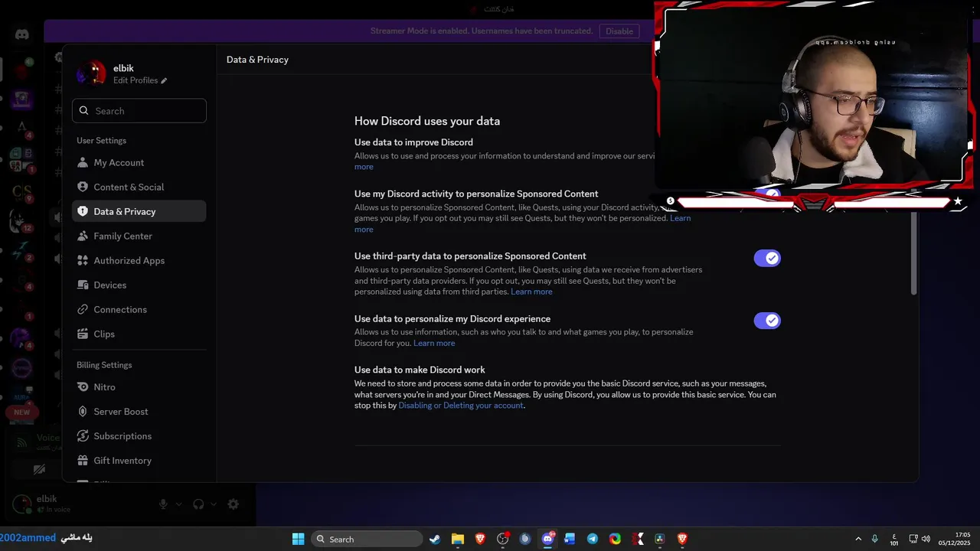980x551 pixels.
Task: Click the NEW badge in server list
Action: click(21, 412)
